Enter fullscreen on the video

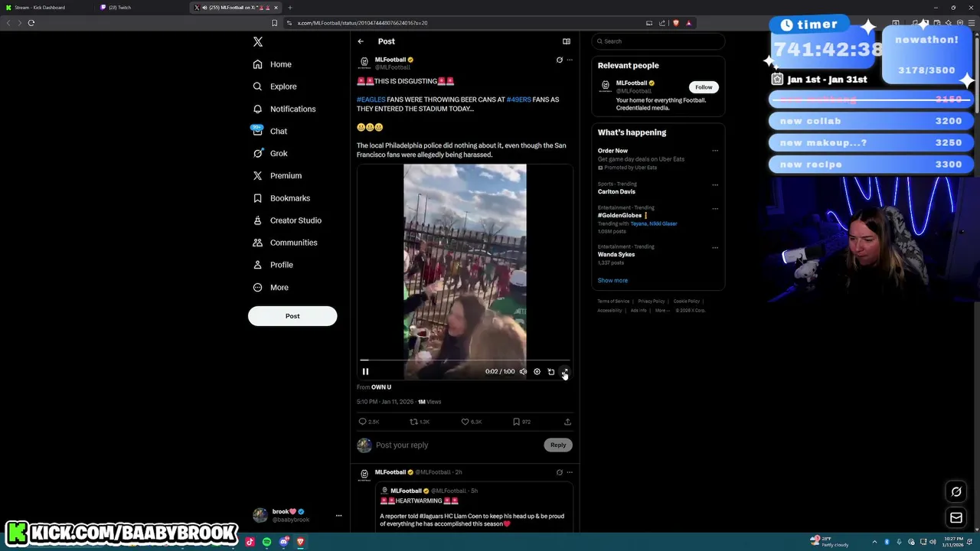[x=564, y=371]
